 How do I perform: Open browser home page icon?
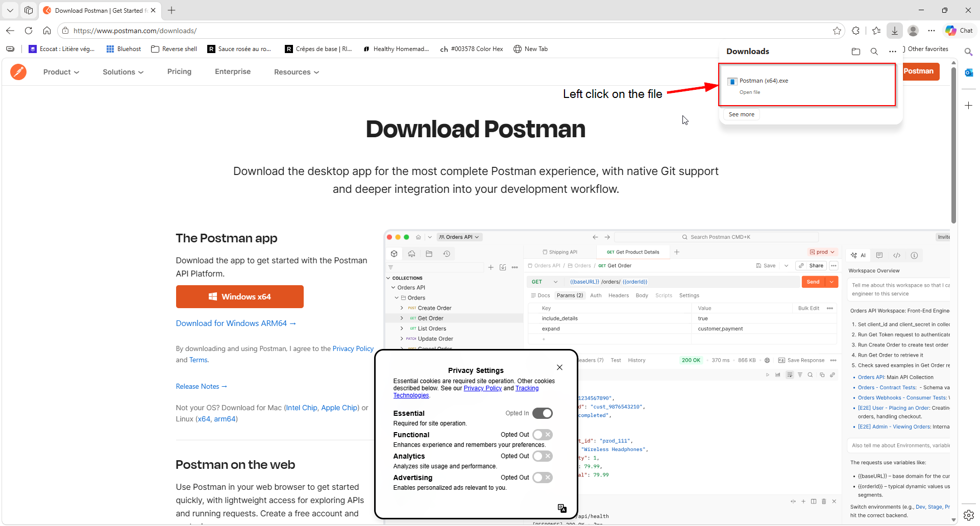pyautogui.click(x=47, y=31)
